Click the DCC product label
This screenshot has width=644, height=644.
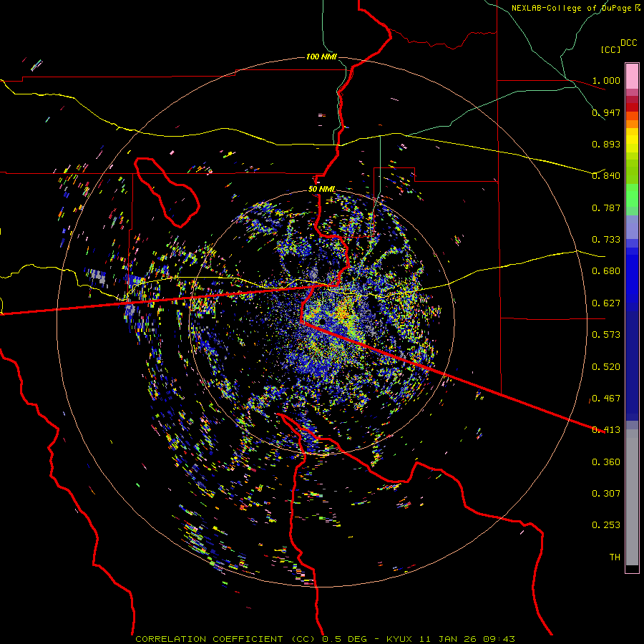point(629,43)
